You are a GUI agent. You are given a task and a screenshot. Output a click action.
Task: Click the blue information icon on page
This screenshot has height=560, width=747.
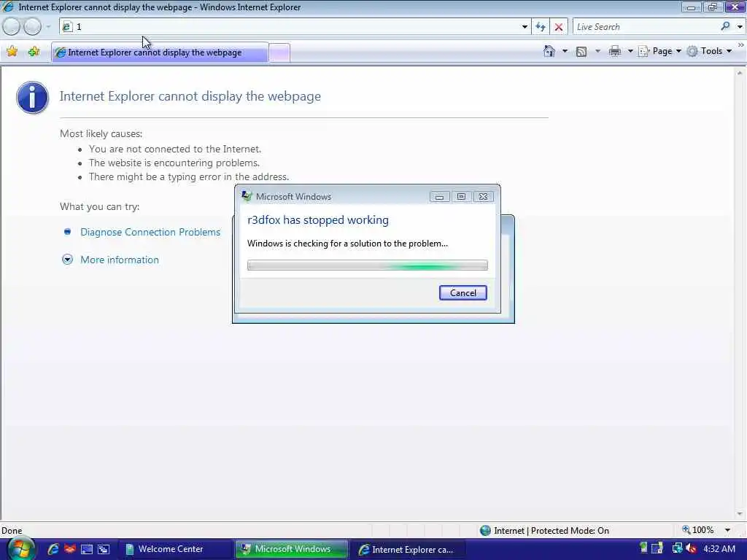pyautogui.click(x=32, y=97)
